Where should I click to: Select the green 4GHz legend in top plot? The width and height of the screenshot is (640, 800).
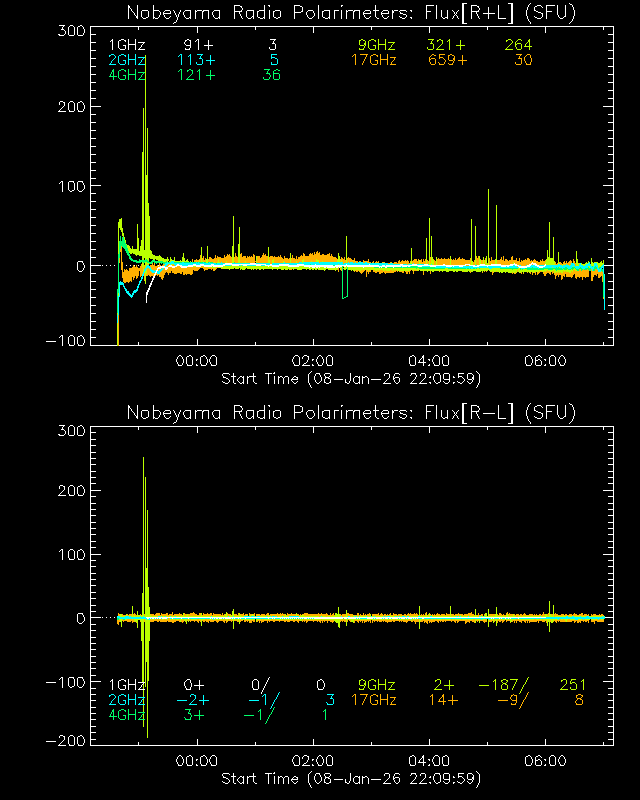[x=126, y=76]
